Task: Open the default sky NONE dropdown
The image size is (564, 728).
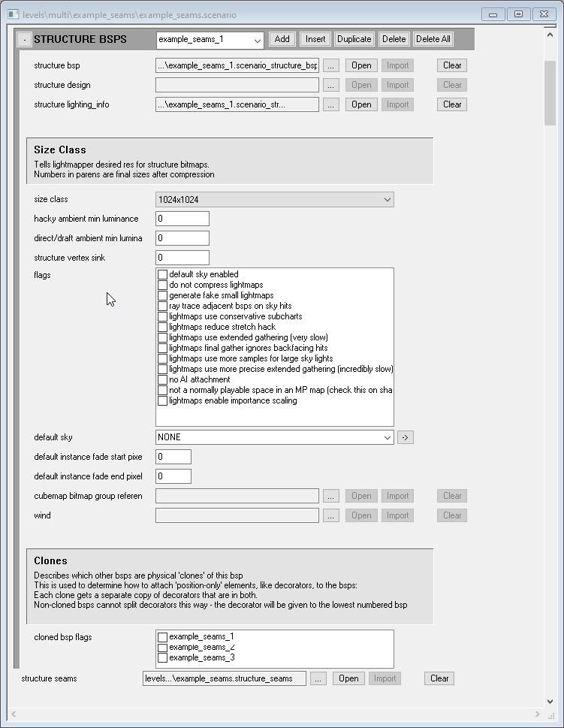Action: point(275,437)
